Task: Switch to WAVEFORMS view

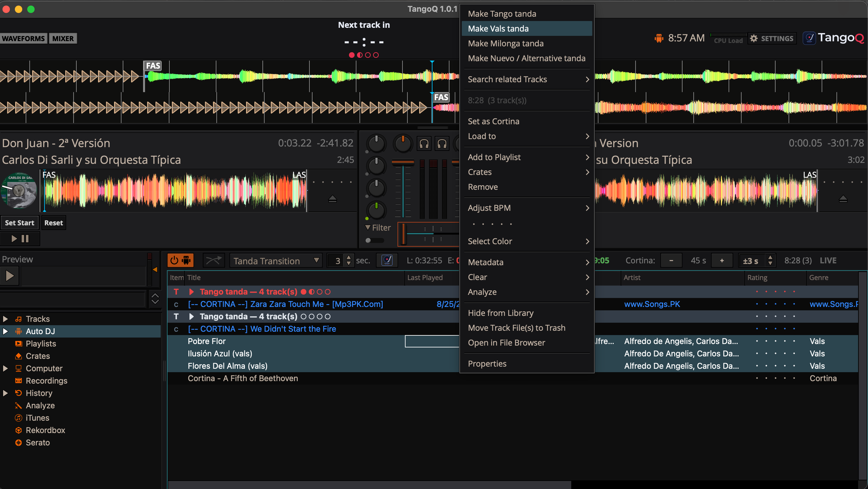Action: tap(23, 38)
